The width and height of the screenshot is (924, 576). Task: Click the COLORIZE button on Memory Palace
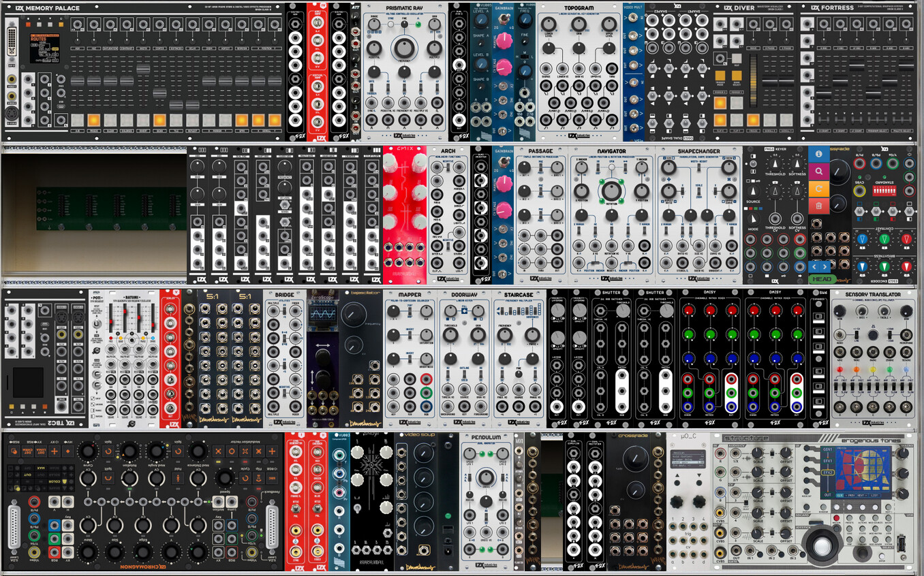[x=126, y=120]
